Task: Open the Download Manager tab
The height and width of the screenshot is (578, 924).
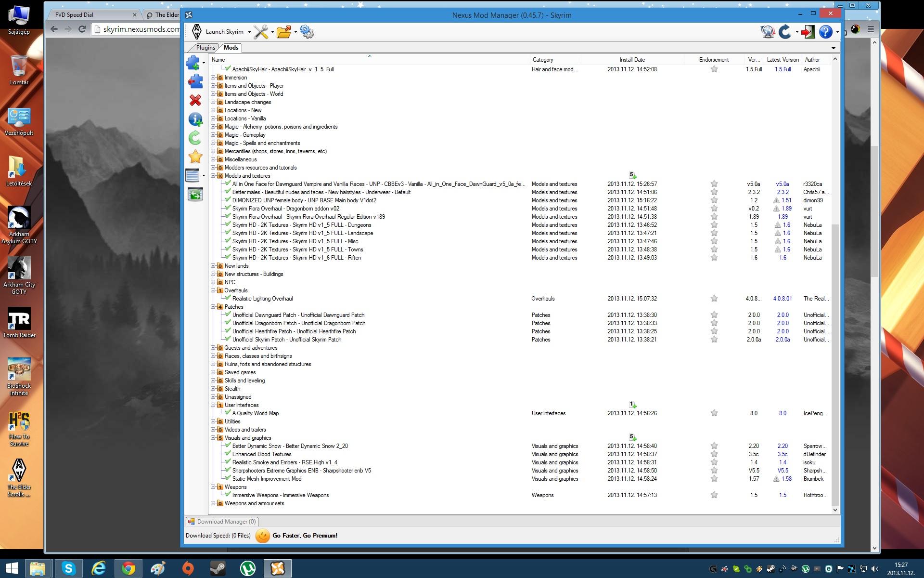Action: (222, 522)
